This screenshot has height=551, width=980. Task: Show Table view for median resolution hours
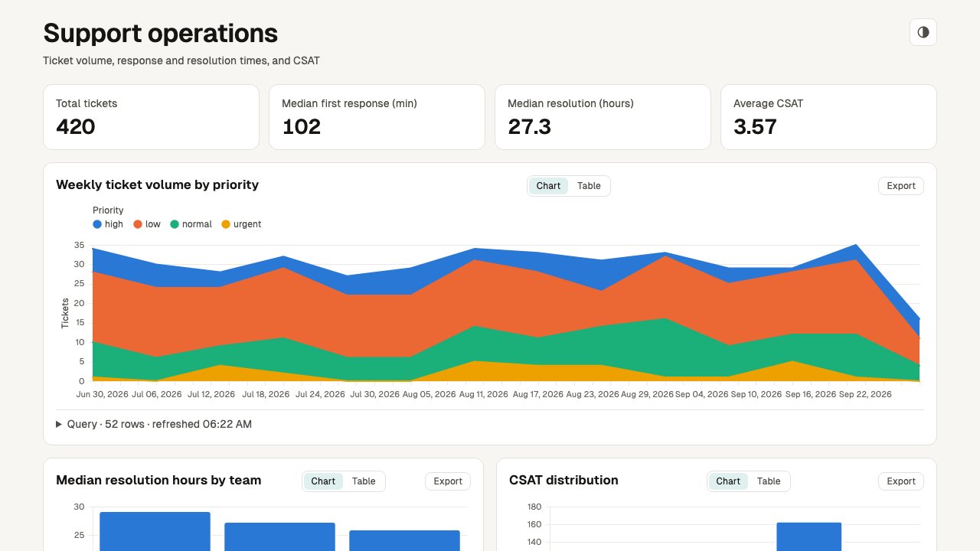click(364, 481)
